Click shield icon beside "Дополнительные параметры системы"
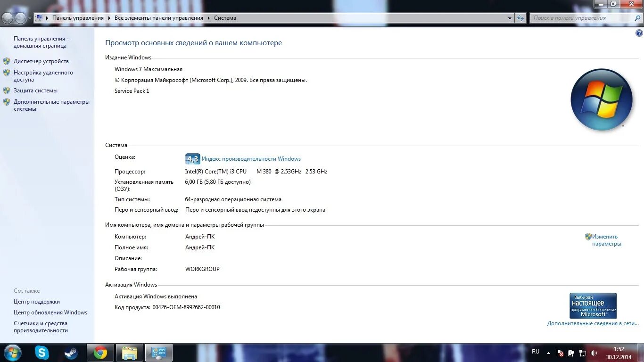This screenshot has height=362, width=644. pyautogui.click(x=7, y=102)
